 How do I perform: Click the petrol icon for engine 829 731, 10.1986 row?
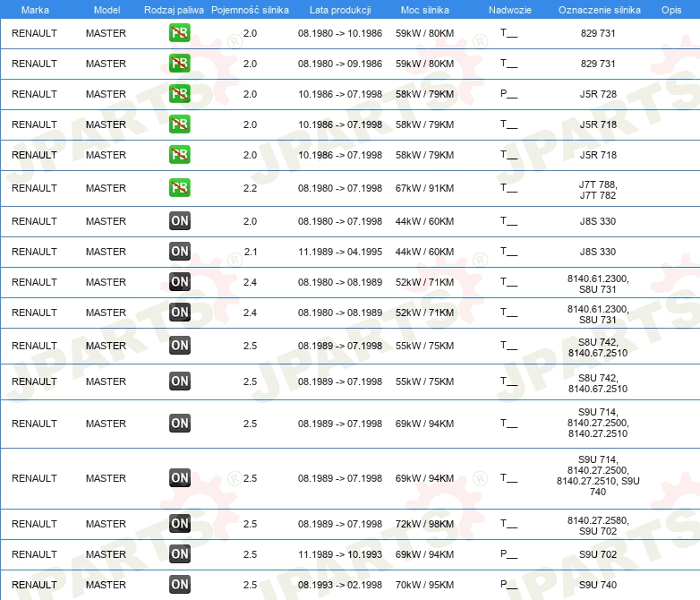179,32
